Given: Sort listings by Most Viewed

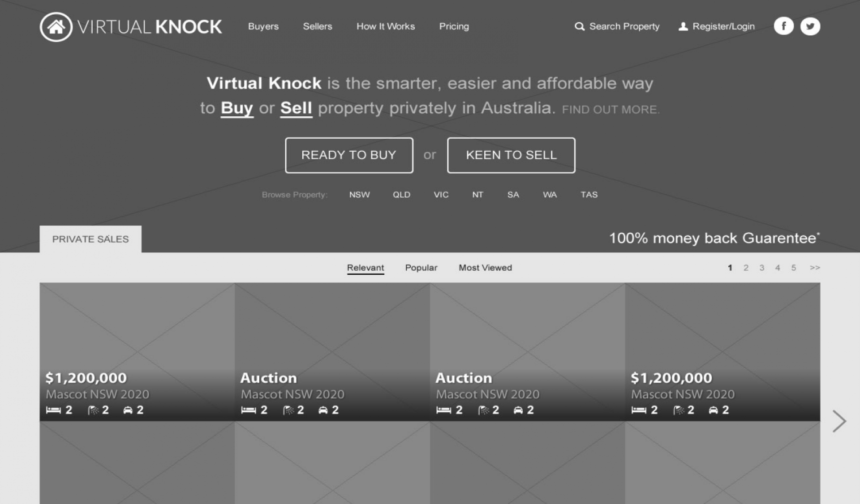Looking at the screenshot, I should pyautogui.click(x=485, y=268).
